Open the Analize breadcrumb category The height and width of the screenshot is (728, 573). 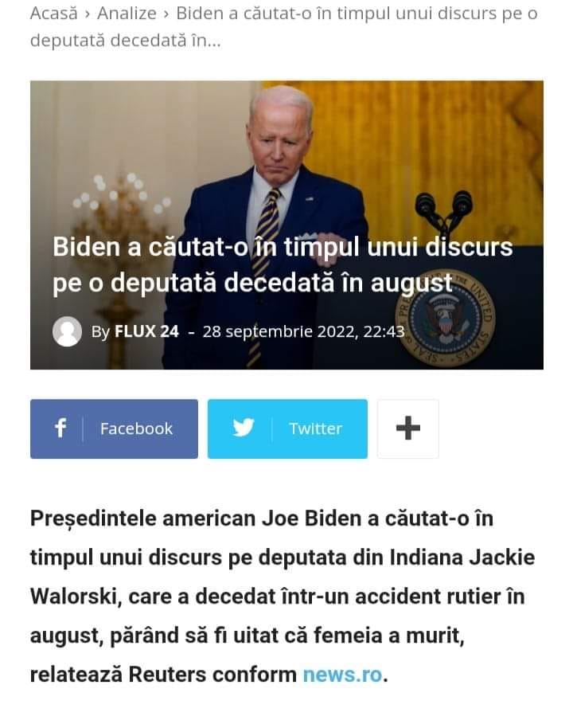pyautogui.click(x=127, y=14)
